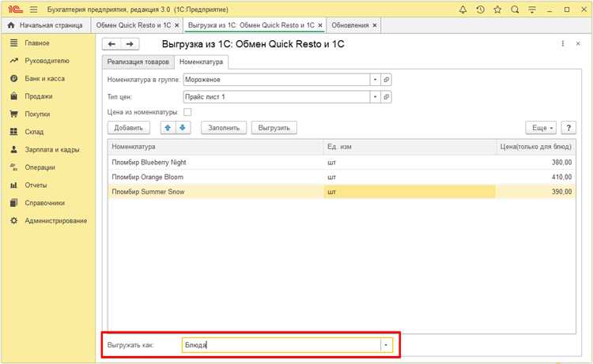Expand the 'Номенклатура в группе' dropdown
Viewport: 593px width, 364px height.
(x=375, y=80)
